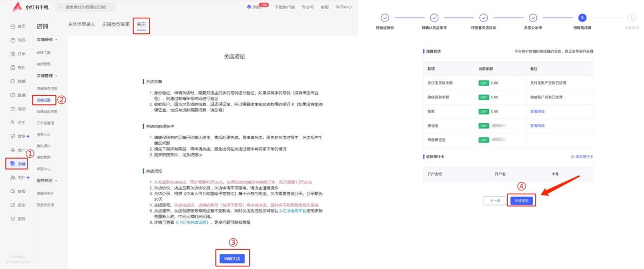This screenshot has height=269, width=644.
Task: Open the 《小红书关店流程》 link
Action: point(193,222)
